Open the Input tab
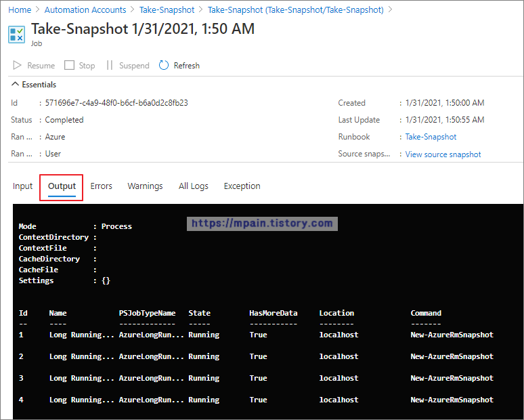Image resolution: width=524 pixels, height=420 pixels. [x=23, y=186]
